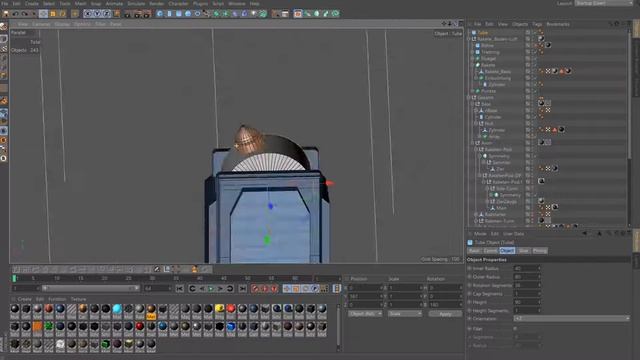640x360 pixels.
Task: Select the highlighted Move tool
Action: [43, 13]
